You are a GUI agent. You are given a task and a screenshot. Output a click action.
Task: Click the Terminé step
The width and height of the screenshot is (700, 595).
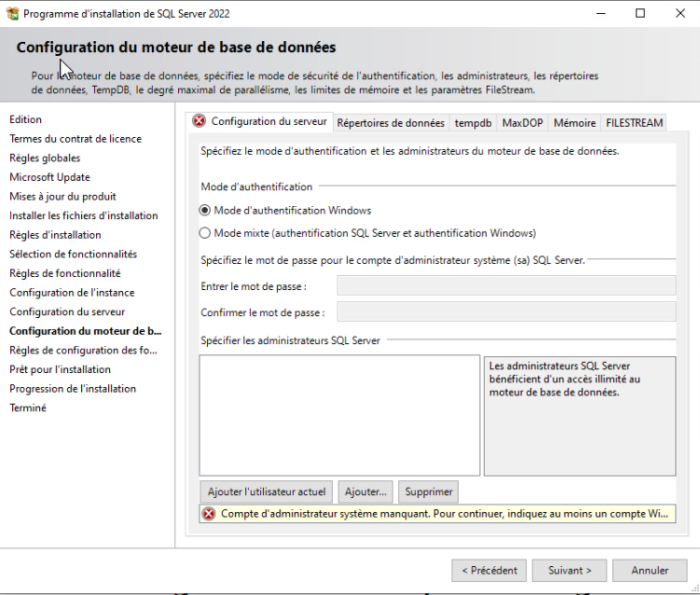(x=28, y=408)
